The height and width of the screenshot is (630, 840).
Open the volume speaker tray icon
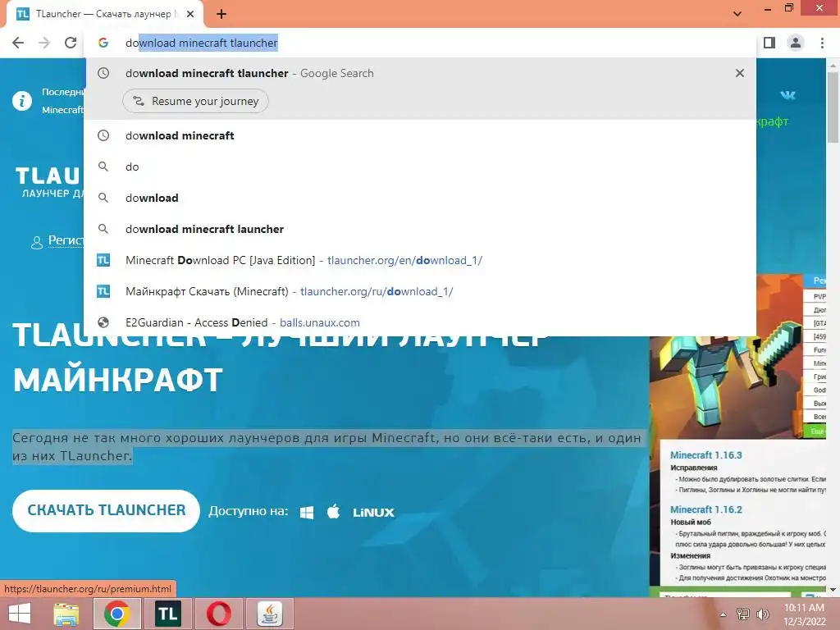(762, 614)
